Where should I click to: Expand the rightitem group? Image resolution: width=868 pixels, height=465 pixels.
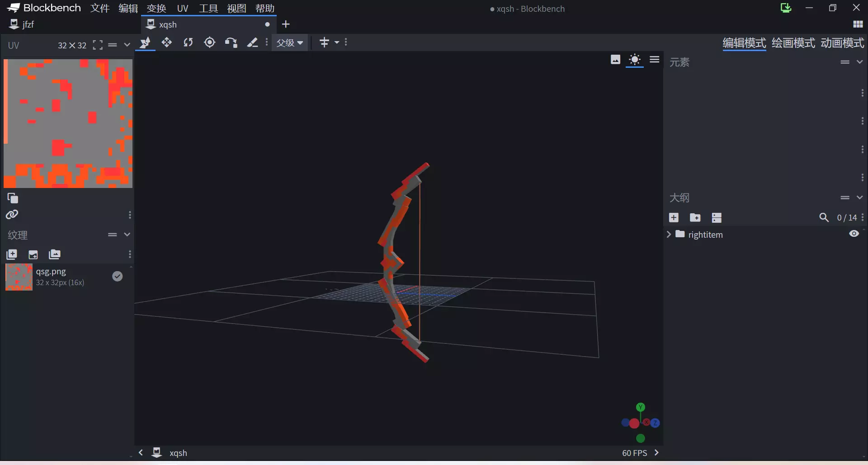(x=669, y=235)
